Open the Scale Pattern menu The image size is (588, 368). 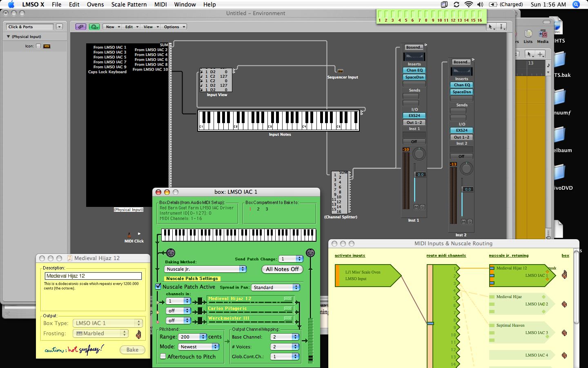point(129,4)
